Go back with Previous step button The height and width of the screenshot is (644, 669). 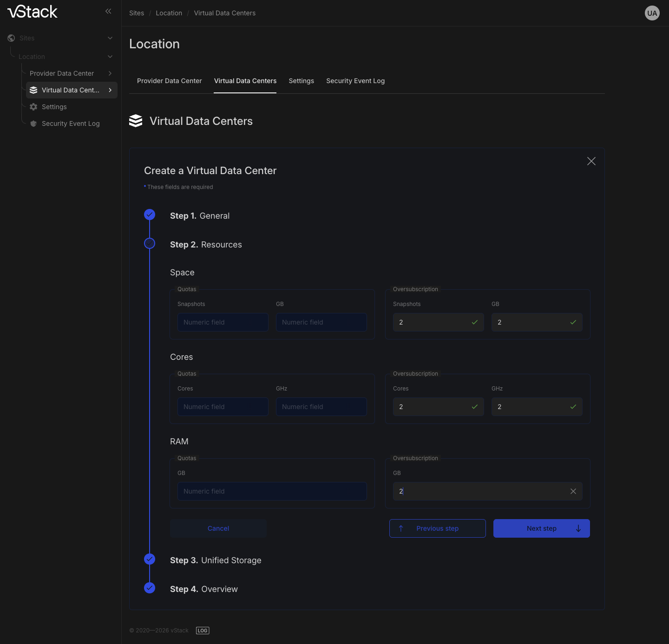pos(438,528)
